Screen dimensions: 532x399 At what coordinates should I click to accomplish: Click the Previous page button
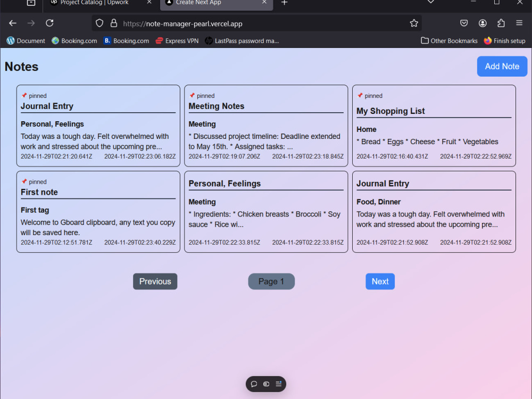point(155,281)
